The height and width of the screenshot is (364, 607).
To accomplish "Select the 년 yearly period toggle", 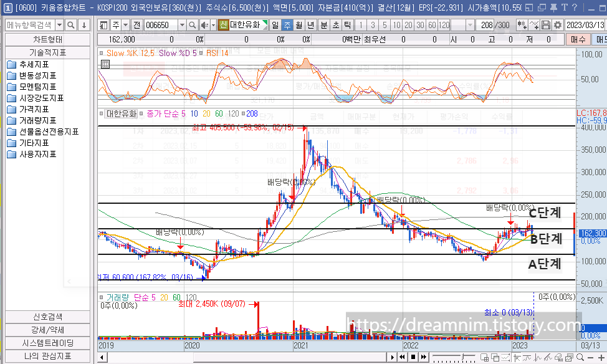I will click(311, 25).
